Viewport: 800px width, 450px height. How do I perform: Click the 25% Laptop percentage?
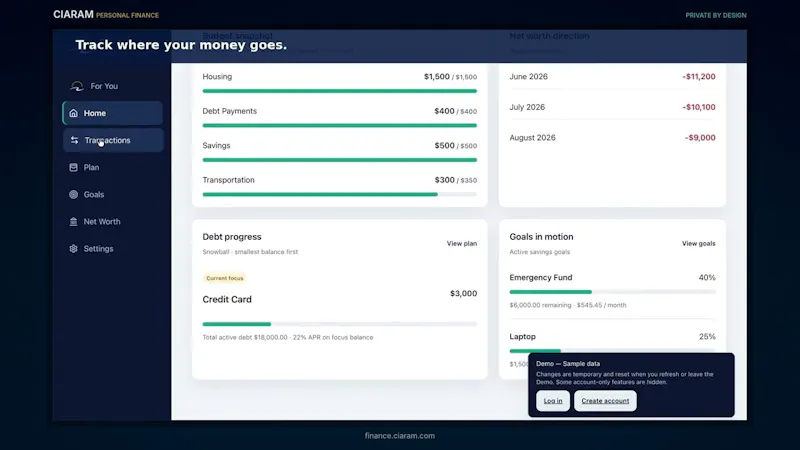pyautogui.click(x=707, y=337)
